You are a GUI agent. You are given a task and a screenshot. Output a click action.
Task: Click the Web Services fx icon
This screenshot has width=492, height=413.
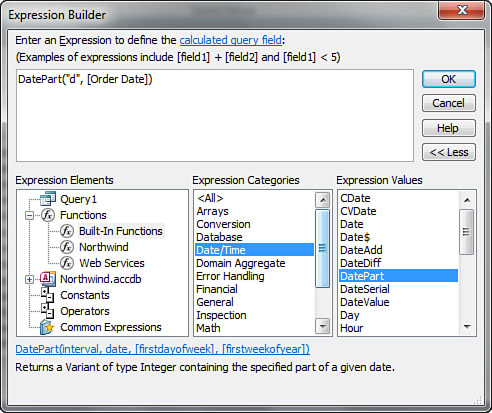(x=67, y=263)
